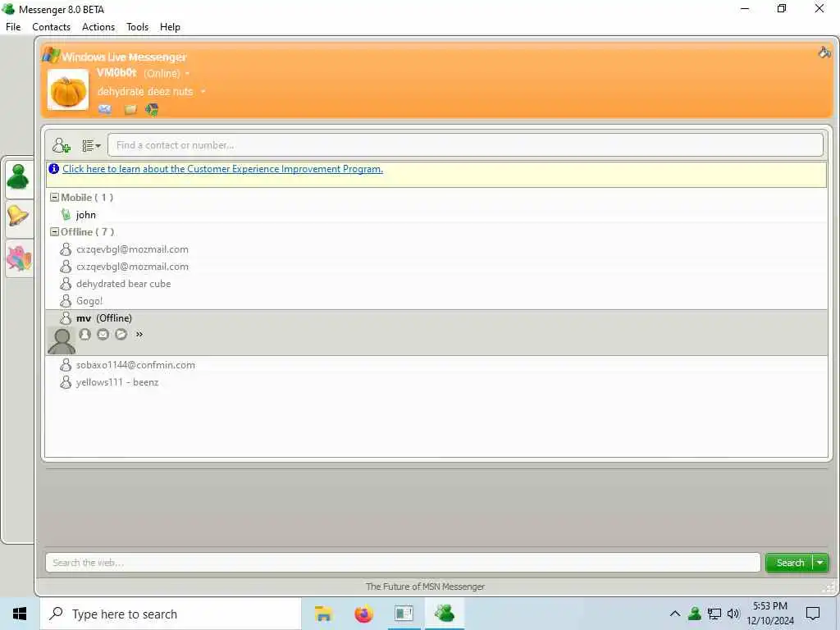840x630 pixels.
Task: Click the sharing folder icon for mv
Action: pos(121,335)
